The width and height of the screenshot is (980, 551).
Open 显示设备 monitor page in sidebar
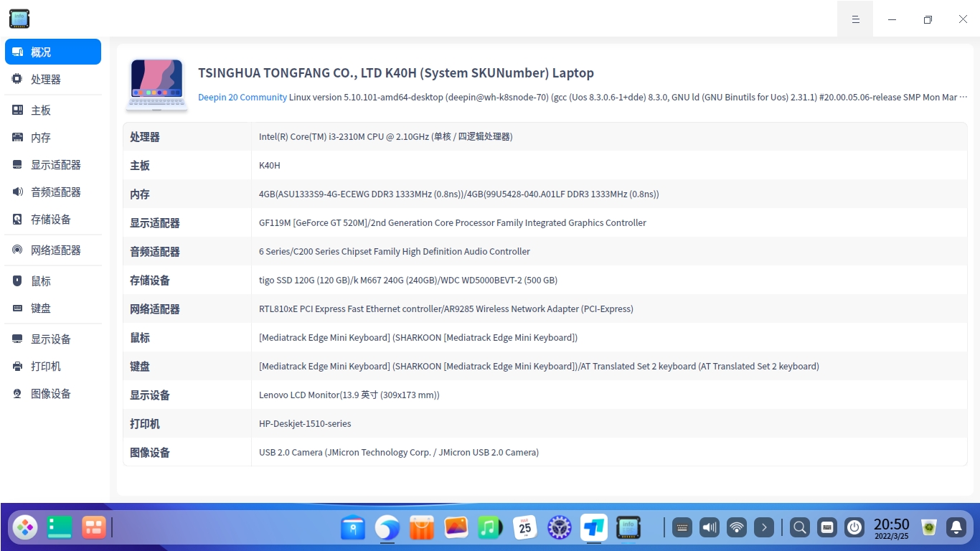coord(53,339)
